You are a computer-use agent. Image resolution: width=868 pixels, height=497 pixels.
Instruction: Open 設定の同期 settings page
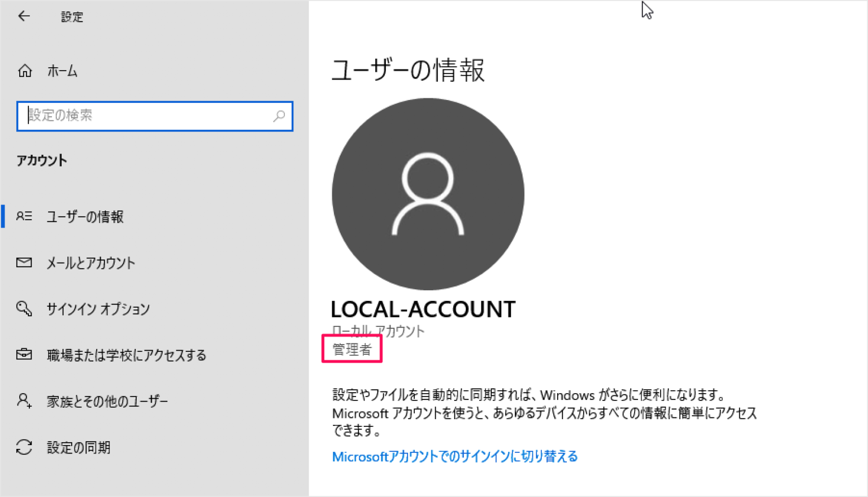tap(79, 447)
